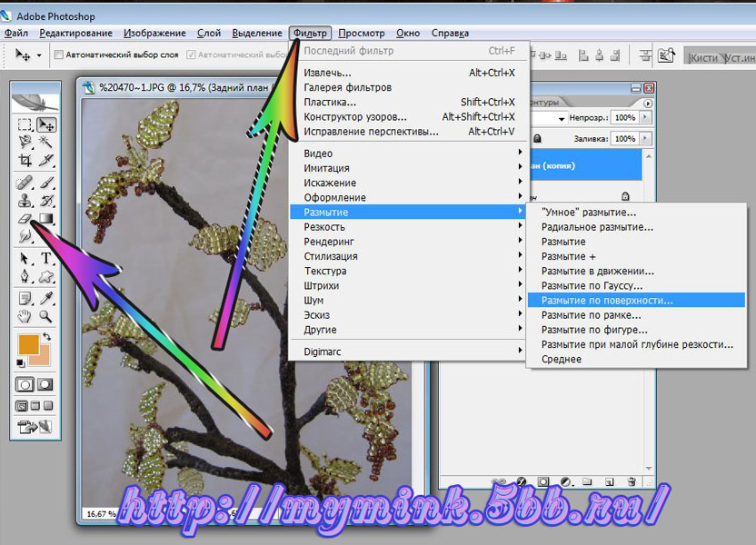This screenshot has height=545, width=756.
Task: Toggle the lock all layer icon
Action: (537, 139)
